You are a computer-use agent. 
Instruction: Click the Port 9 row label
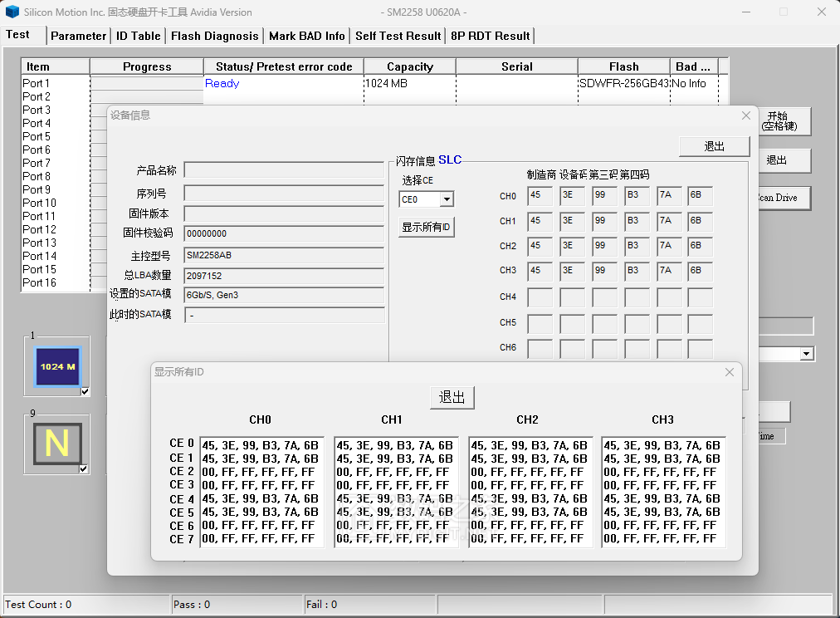37,189
